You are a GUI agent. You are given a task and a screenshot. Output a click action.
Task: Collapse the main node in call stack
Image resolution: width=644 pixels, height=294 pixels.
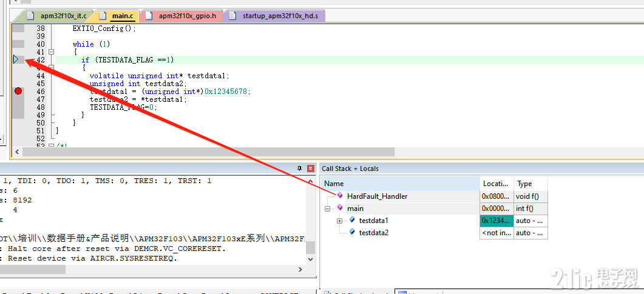[x=327, y=209]
